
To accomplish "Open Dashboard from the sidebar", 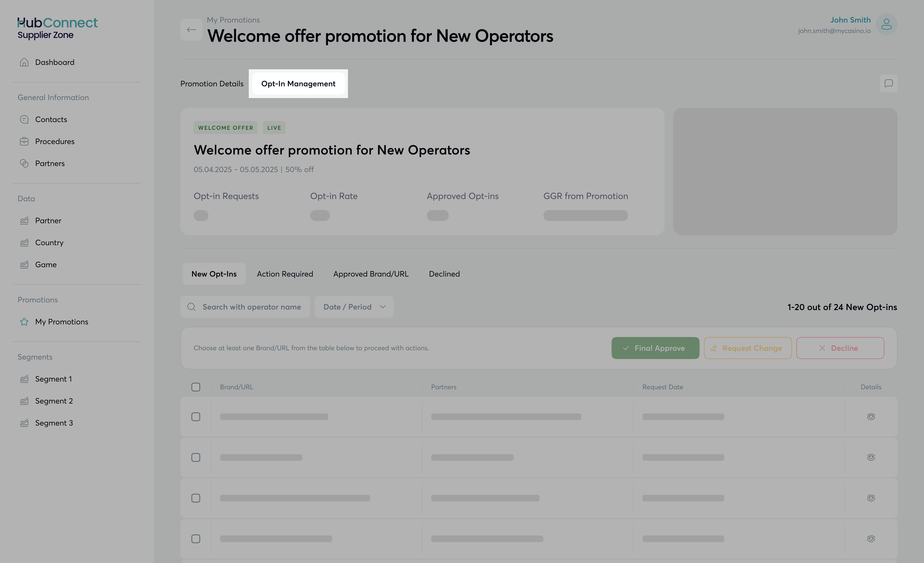I will [x=54, y=62].
